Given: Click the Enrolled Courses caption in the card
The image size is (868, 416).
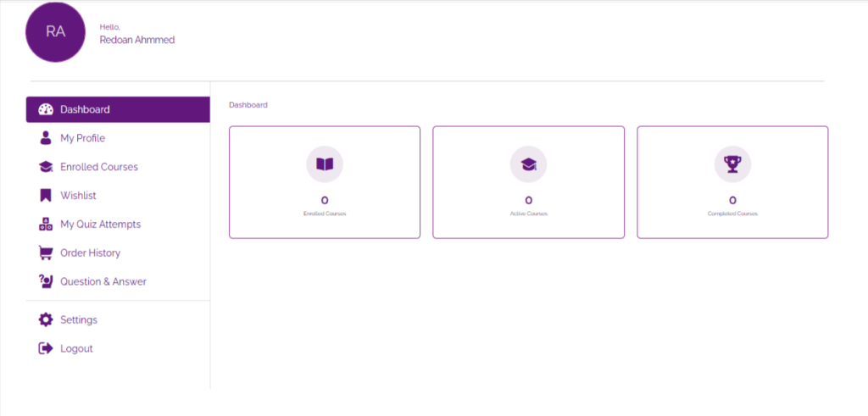Looking at the screenshot, I should tap(325, 214).
